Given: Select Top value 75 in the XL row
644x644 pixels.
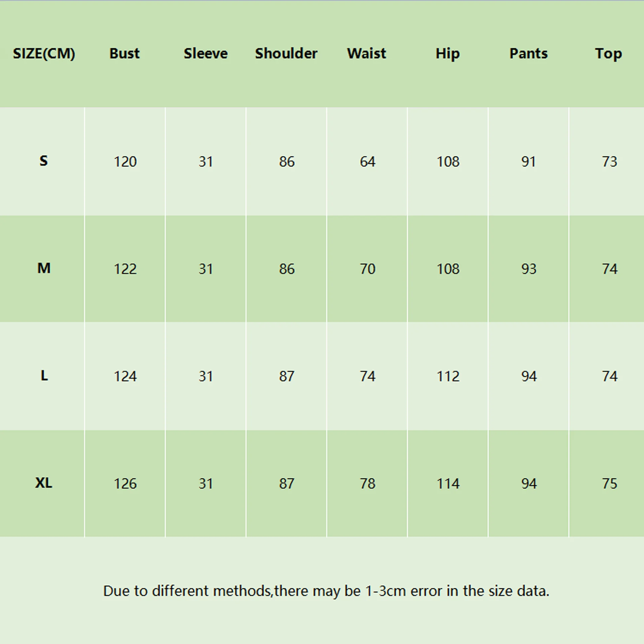Looking at the screenshot, I should point(609,484).
